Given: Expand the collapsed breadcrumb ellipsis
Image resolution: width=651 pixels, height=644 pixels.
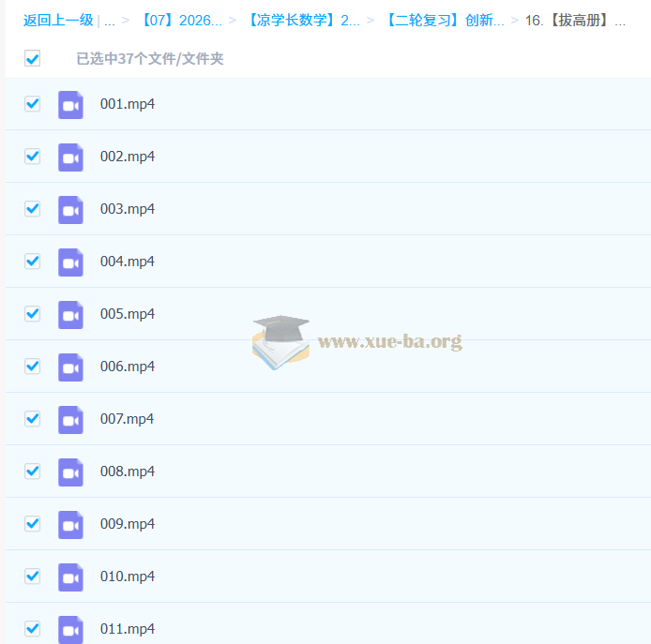Looking at the screenshot, I should tap(110, 21).
